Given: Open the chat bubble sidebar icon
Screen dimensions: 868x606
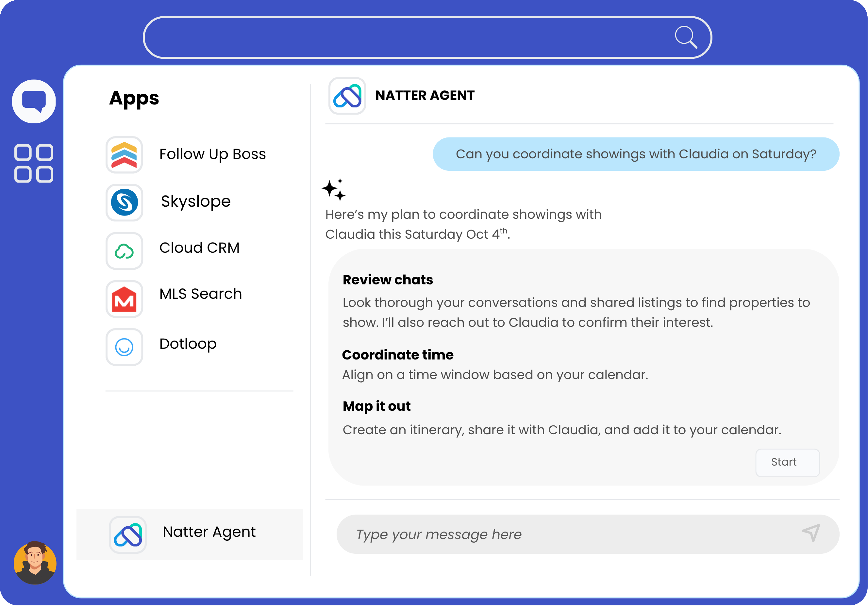Looking at the screenshot, I should 34,101.
